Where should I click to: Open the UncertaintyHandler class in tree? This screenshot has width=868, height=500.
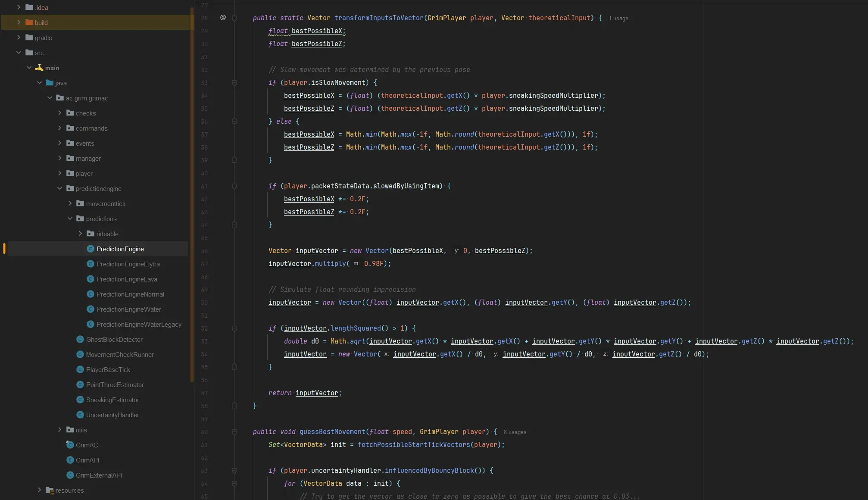[x=112, y=415]
